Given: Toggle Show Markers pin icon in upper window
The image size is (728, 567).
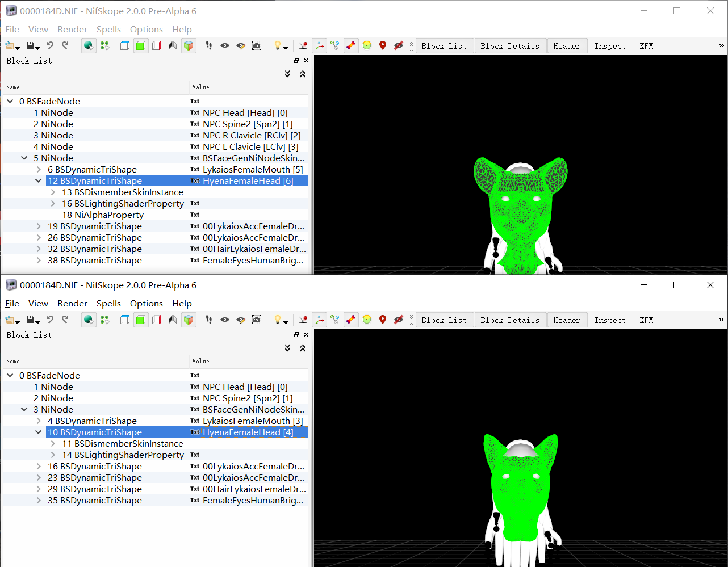Looking at the screenshot, I should [383, 46].
